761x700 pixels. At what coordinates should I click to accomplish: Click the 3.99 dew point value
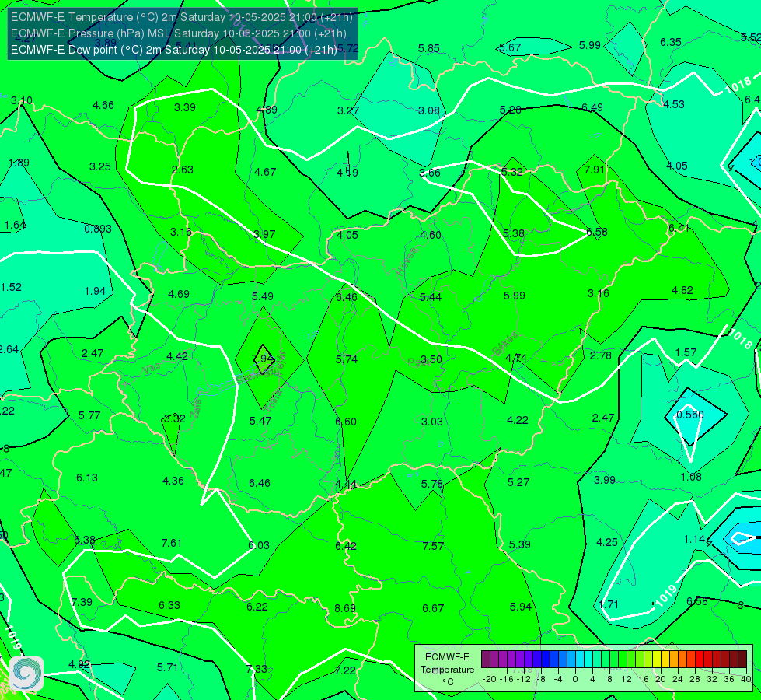605,480
